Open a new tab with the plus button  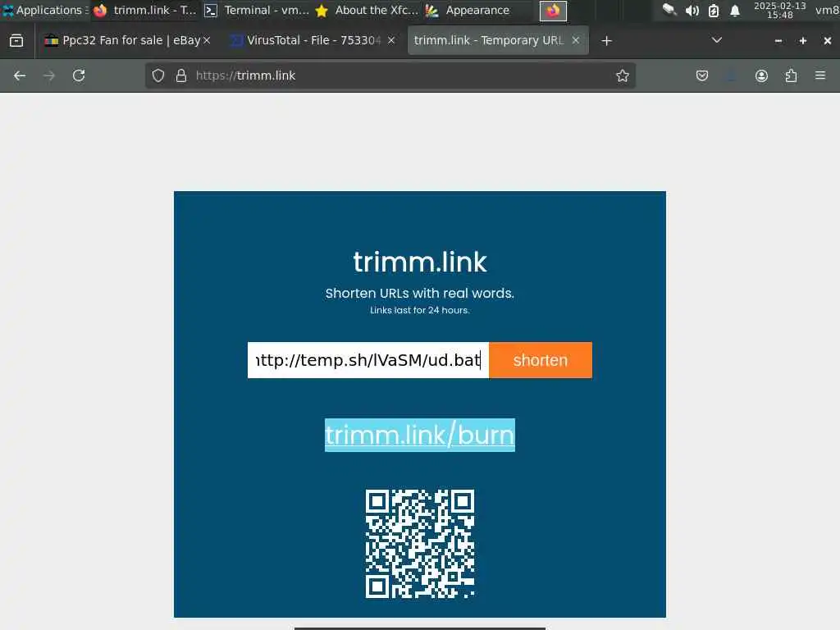pos(606,41)
